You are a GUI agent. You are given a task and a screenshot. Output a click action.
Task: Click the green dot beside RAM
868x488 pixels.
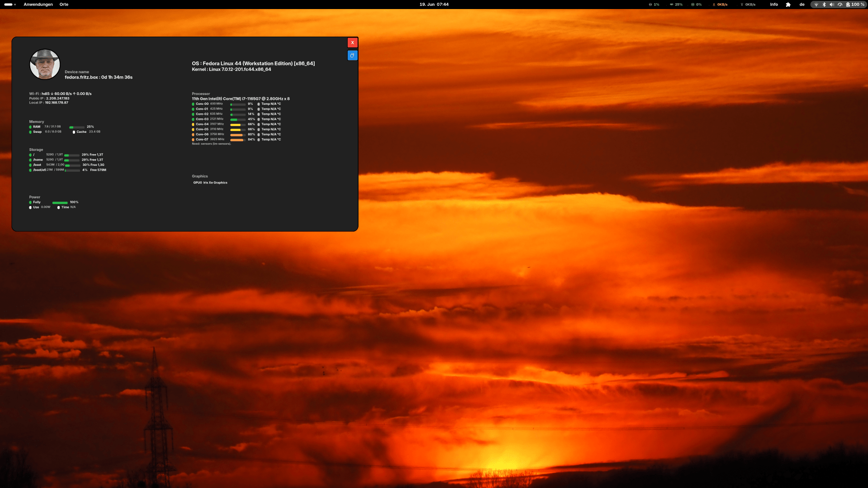click(30, 127)
